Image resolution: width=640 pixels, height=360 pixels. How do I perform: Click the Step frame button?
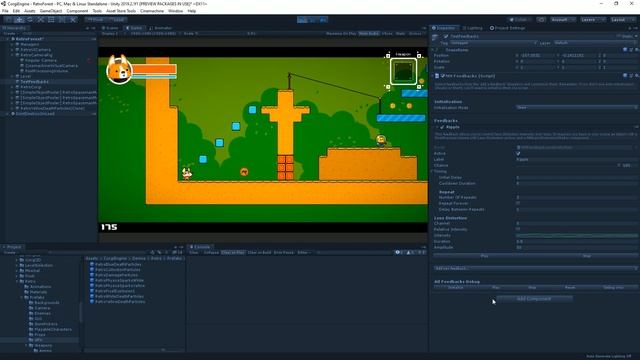[x=323, y=20]
